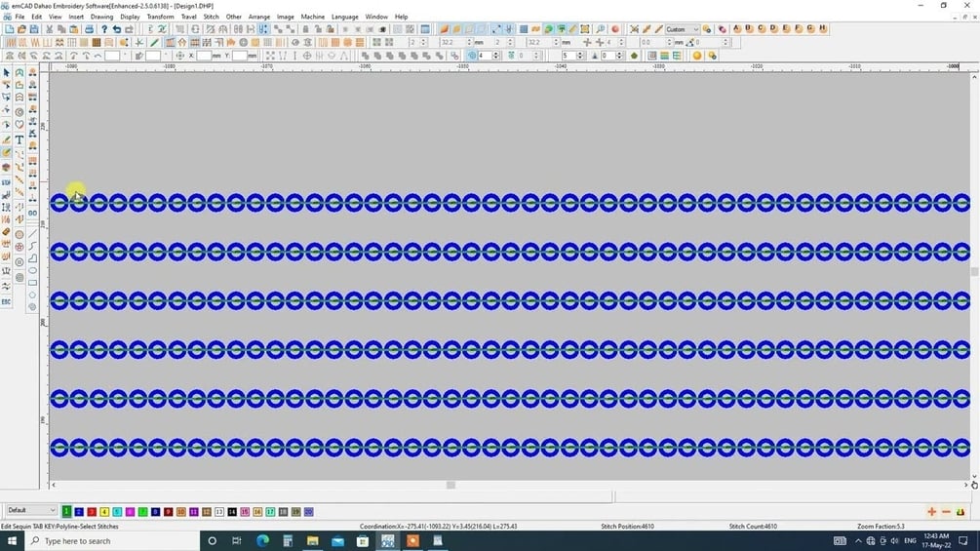Open the Stitch menu
980x551 pixels.
pos(212,17)
